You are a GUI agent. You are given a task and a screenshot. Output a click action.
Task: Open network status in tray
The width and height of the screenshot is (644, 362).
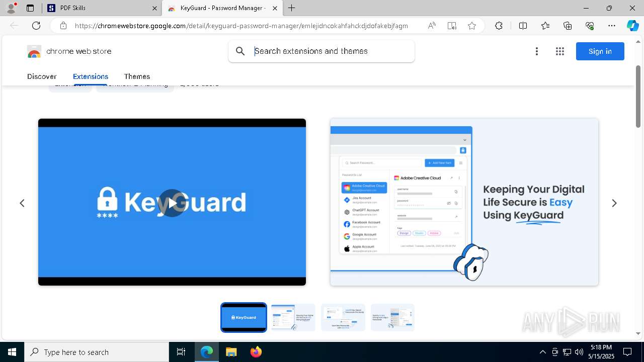[567, 352]
